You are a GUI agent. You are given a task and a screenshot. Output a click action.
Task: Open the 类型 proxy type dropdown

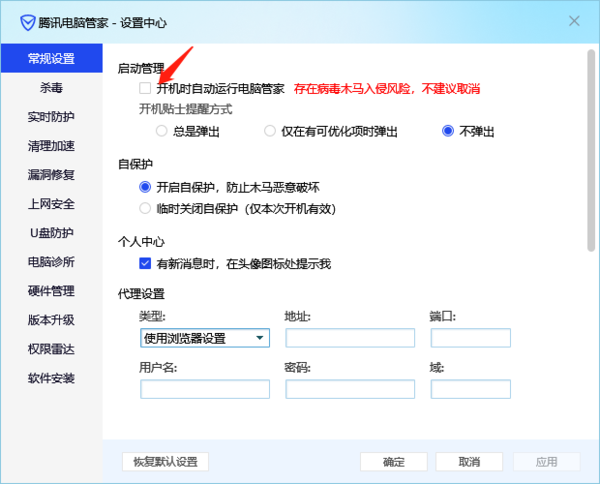pyautogui.click(x=205, y=338)
